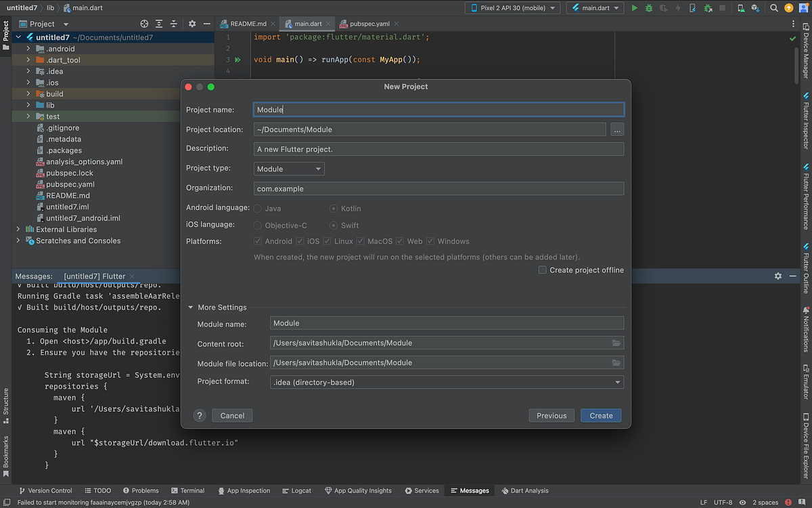This screenshot has height=508, width=812.
Task: Browse project location with ellipsis button
Action: [616, 129]
